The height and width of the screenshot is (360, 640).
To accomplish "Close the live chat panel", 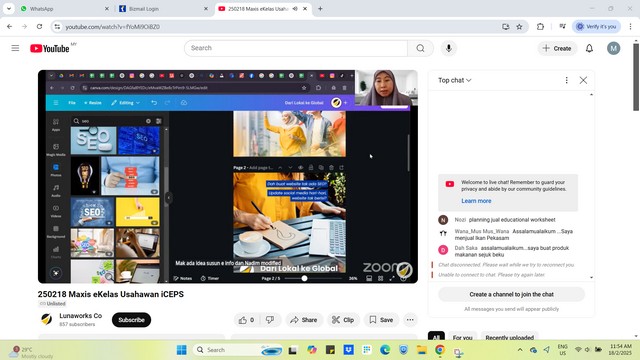I will [x=583, y=80].
